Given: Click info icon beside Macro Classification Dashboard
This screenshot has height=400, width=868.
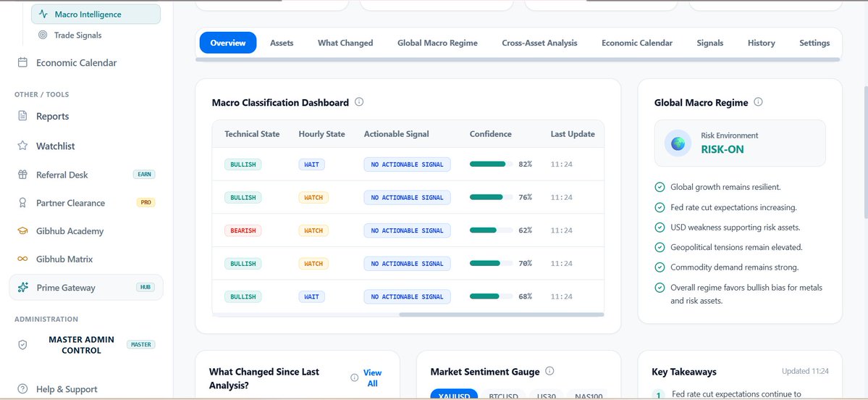Looking at the screenshot, I should click(359, 102).
